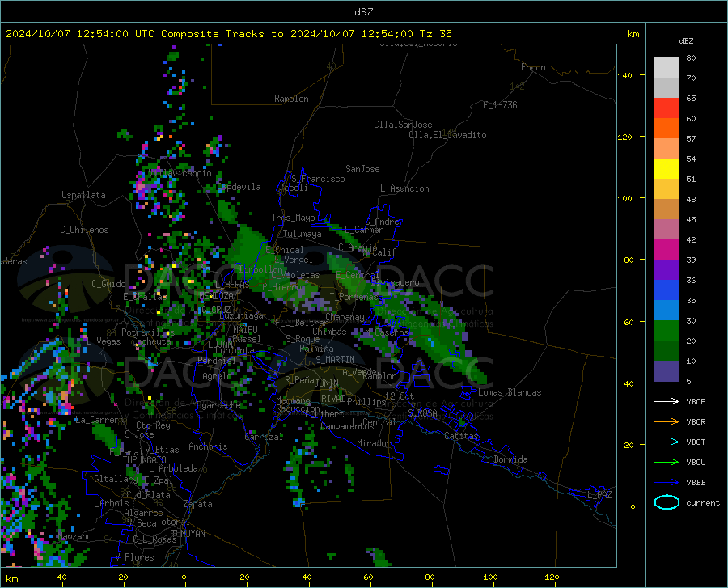Click the orange VBCR arrow in legend
The width and height of the screenshot is (728, 588).
tap(667, 422)
